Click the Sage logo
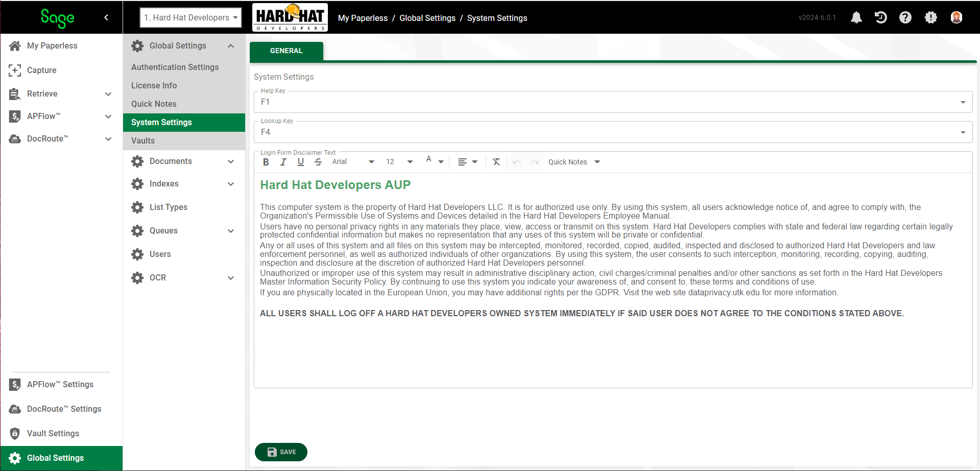 pyautogui.click(x=58, y=18)
